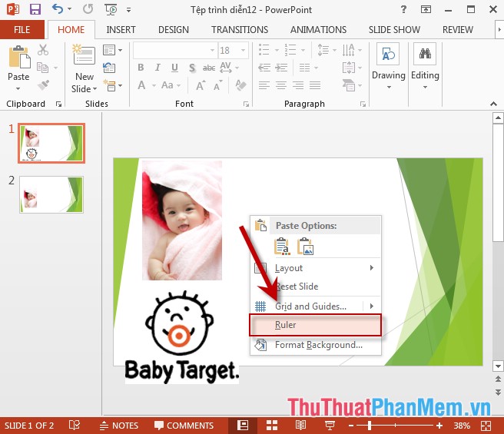Image resolution: width=504 pixels, height=434 pixels.
Task: Open Ribbon Display Options icon
Action: (426, 9)
